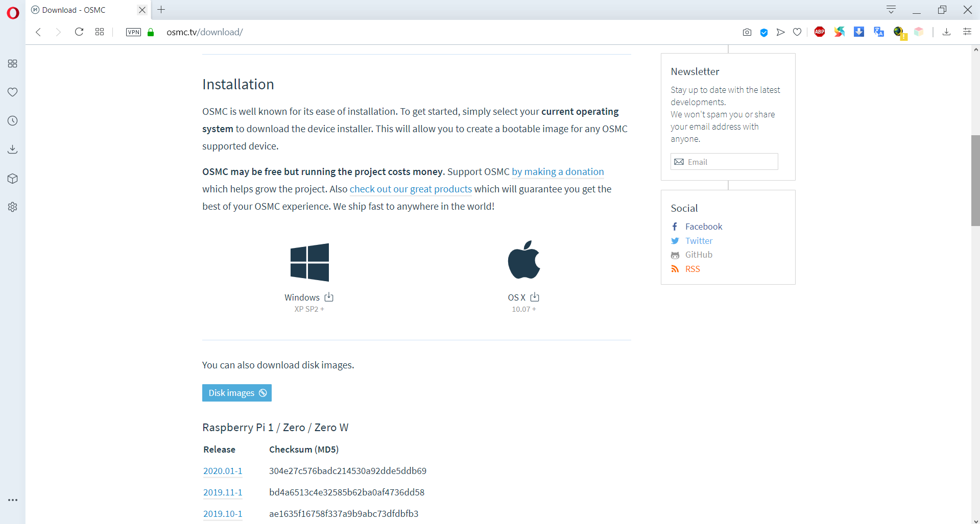
Task: Open the My Flow send icon
Action: (780, 32)
